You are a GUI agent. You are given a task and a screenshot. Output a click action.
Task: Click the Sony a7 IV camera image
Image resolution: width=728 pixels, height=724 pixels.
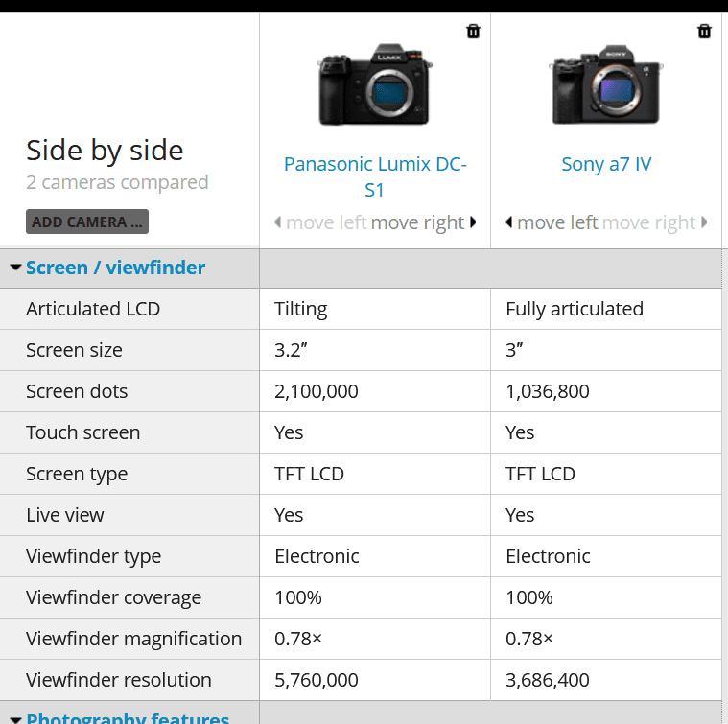[606, 85]
